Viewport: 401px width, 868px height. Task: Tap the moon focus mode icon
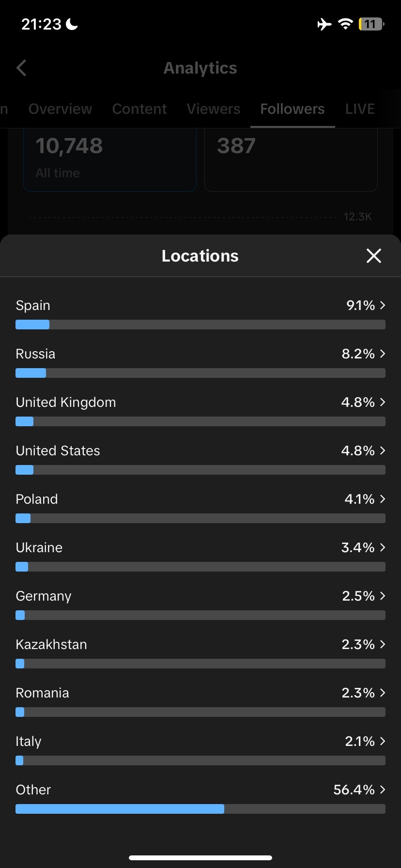(72, 24)
